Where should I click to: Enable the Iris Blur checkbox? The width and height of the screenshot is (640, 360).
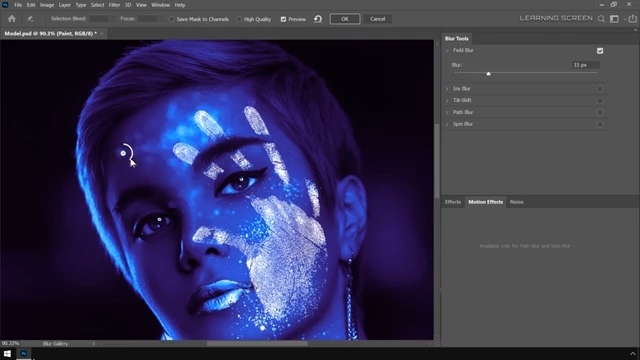[600, 89]
